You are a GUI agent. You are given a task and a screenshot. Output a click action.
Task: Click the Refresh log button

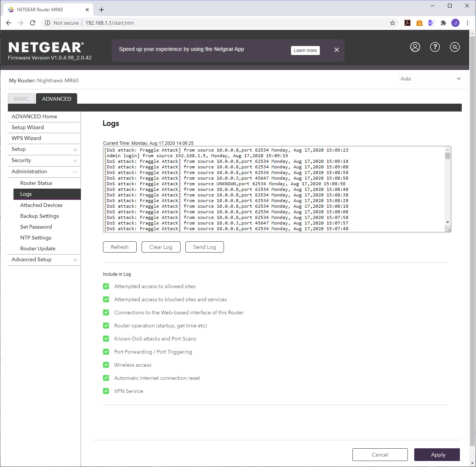(x=120, y=247)
